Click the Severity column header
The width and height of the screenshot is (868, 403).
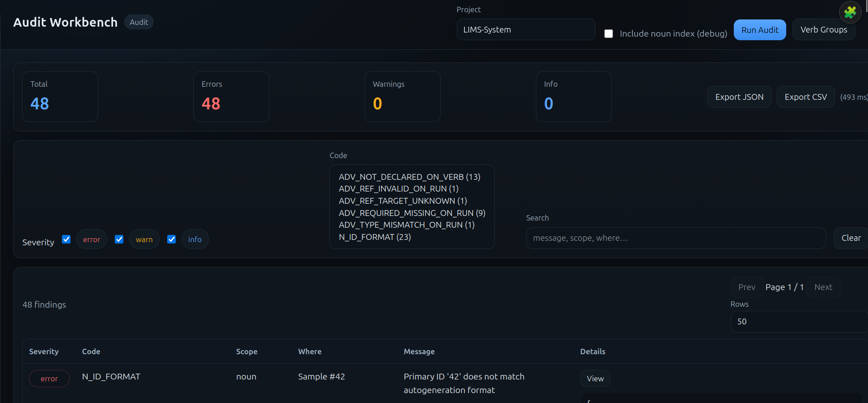coord(44,351)
